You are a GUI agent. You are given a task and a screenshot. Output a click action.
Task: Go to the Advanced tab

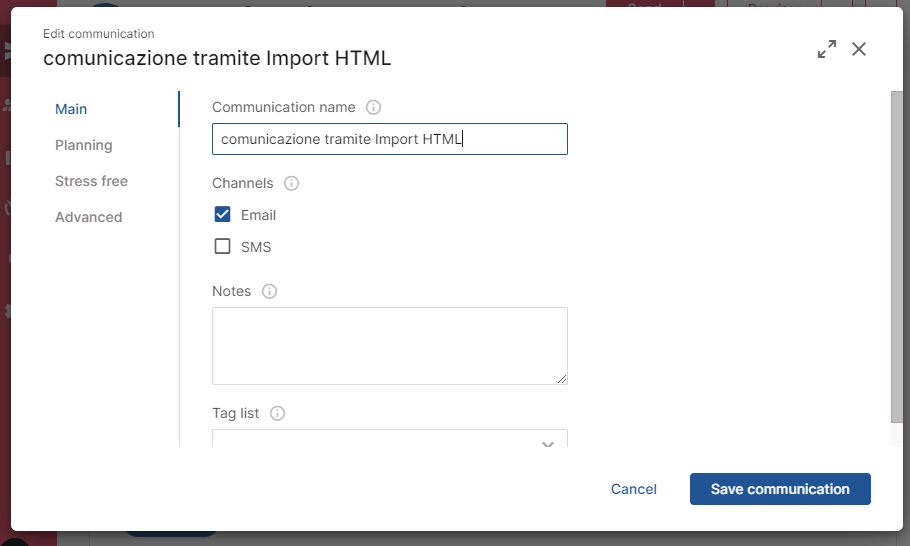88,217
